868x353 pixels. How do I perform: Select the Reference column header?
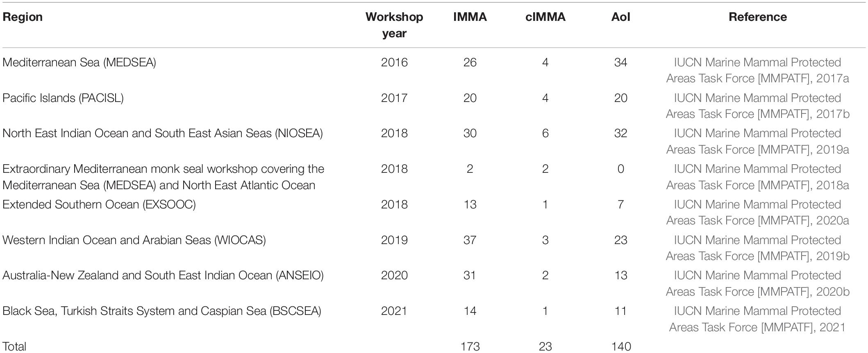pos(758,17)
